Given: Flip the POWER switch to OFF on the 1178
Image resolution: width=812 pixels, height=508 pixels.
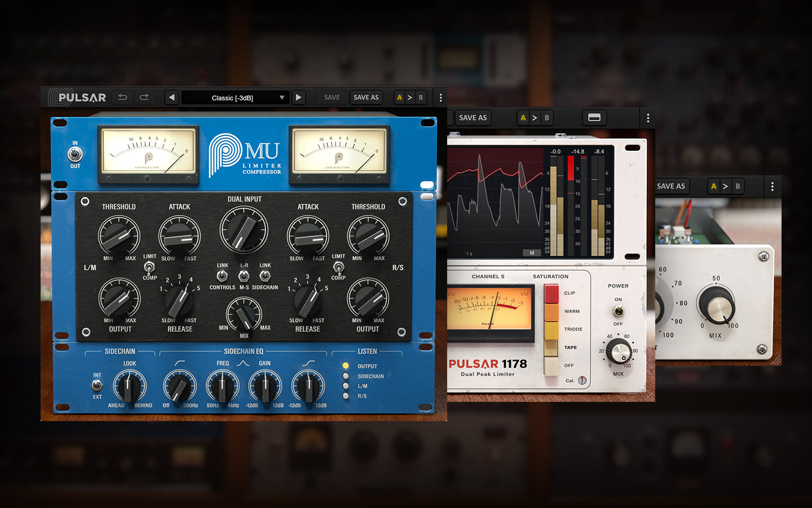Looking at the screenshot, I should [x=618, y=311].
